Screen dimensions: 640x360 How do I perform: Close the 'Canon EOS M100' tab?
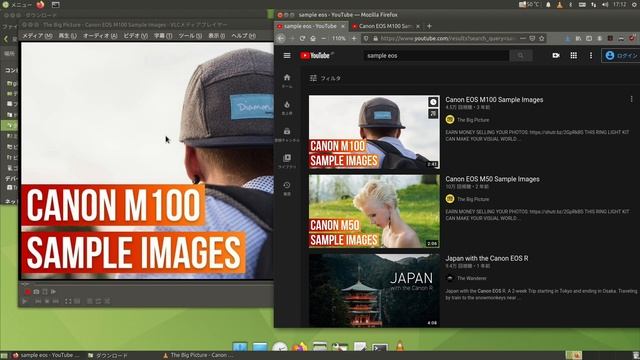(x=418, y=26)
